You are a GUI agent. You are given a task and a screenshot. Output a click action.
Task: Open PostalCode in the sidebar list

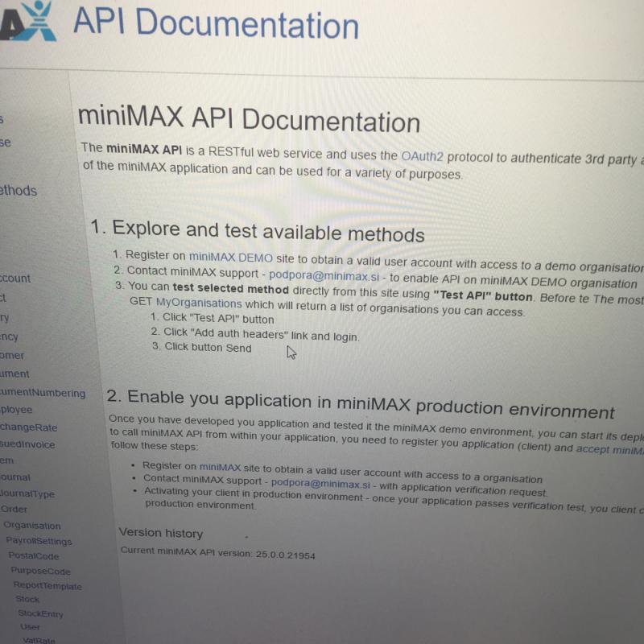point(33,556)
